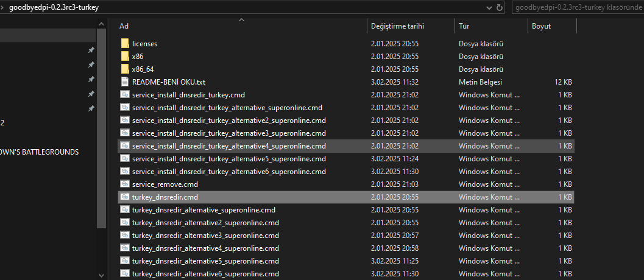Click icon of service_install_dnsredir_turkey_alternative6_superonline.cmd
644x280 pixels.
pos(125,171)
